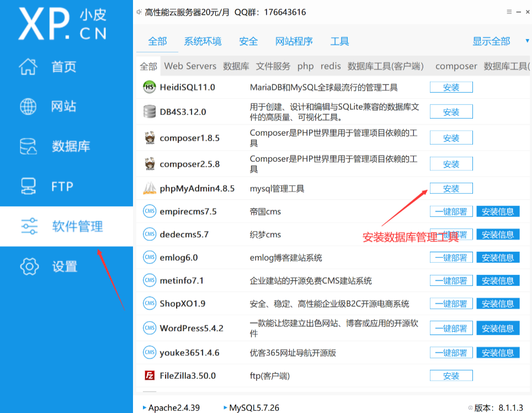Screen dimensions: 532x413
Task: Click the metinfo7.1 CMS icon
Action: pyautogui.click(x=150, y=280)
